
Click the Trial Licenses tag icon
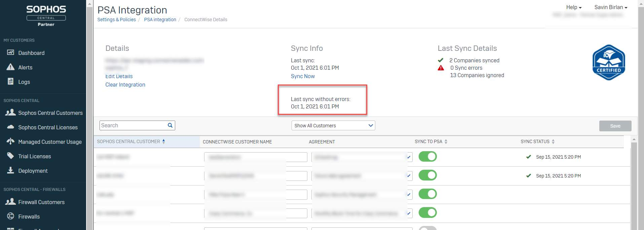click(x=10, y=156)
